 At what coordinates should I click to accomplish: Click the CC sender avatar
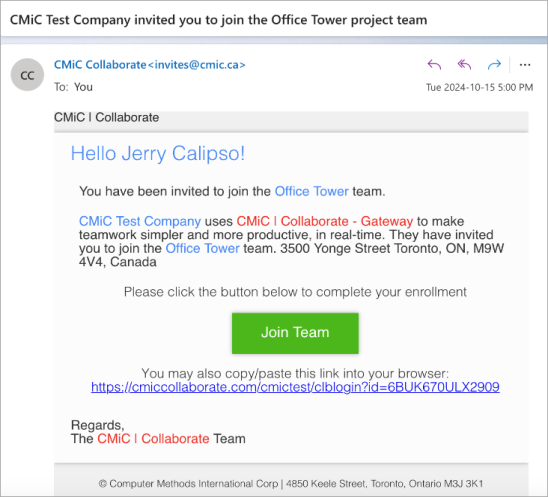point(27,75)
